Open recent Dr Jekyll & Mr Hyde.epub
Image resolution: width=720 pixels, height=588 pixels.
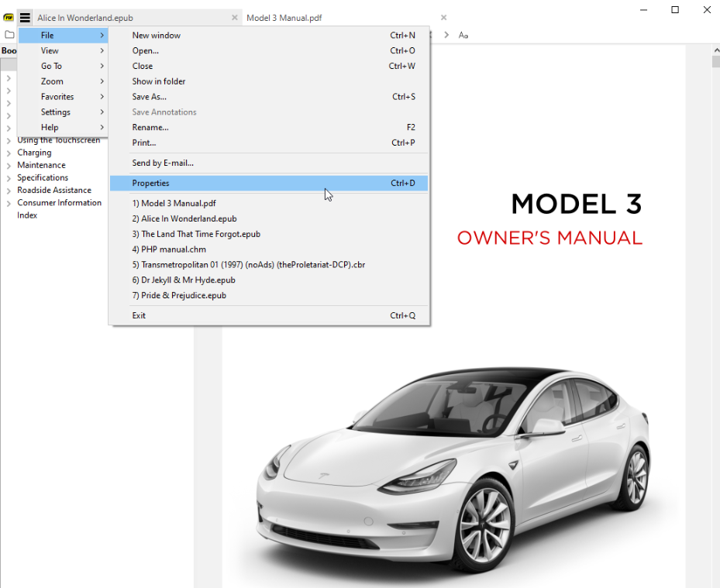tap(269, 280)
